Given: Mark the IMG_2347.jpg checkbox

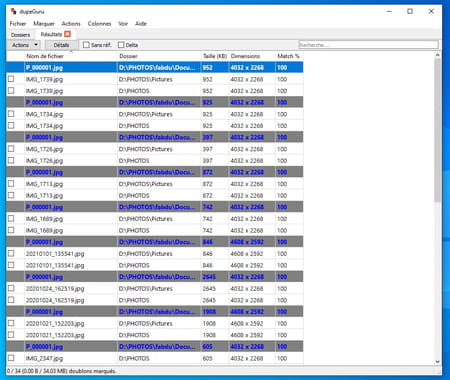Looking at the screenshot, I should point(11,358).
